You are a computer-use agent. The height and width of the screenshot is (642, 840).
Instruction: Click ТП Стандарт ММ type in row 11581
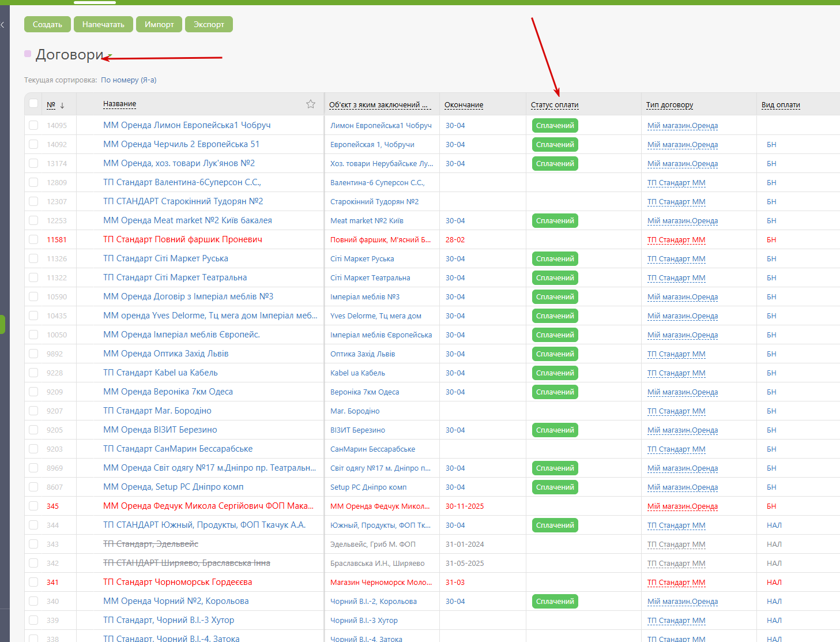tap(676, 240)
